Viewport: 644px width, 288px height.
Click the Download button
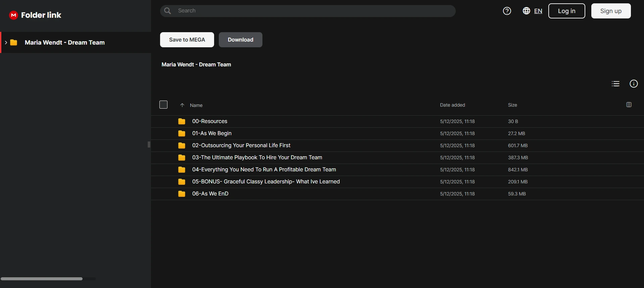[x=241, y=40]
